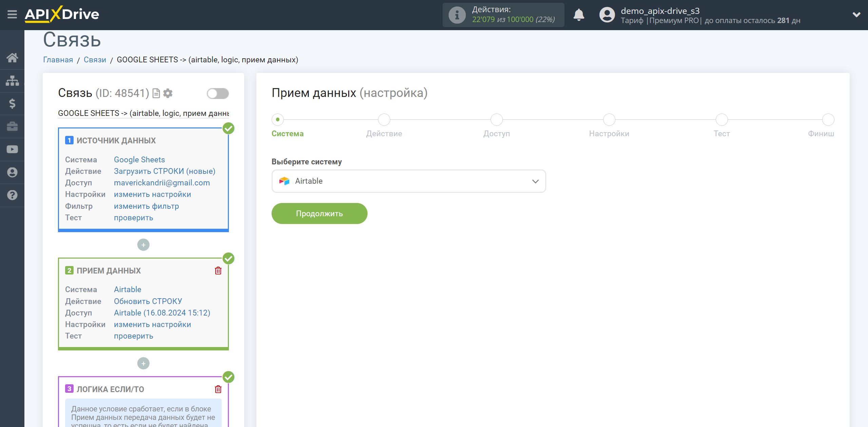Open the help question sidebar icon
Viewport: 868px width, 427px height.
click(12, 195)
